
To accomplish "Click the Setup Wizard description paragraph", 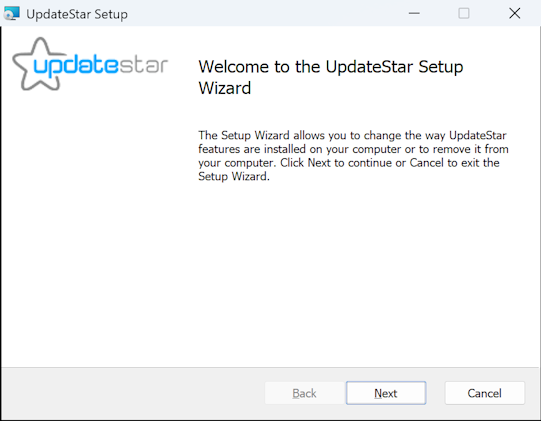I will coord(353,156).
